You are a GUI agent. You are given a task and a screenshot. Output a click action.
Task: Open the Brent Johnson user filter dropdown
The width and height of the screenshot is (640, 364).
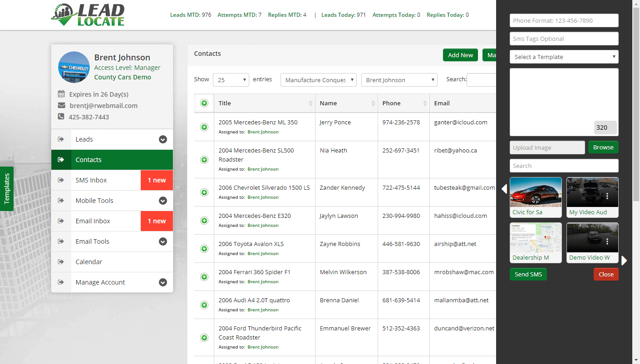399,80
